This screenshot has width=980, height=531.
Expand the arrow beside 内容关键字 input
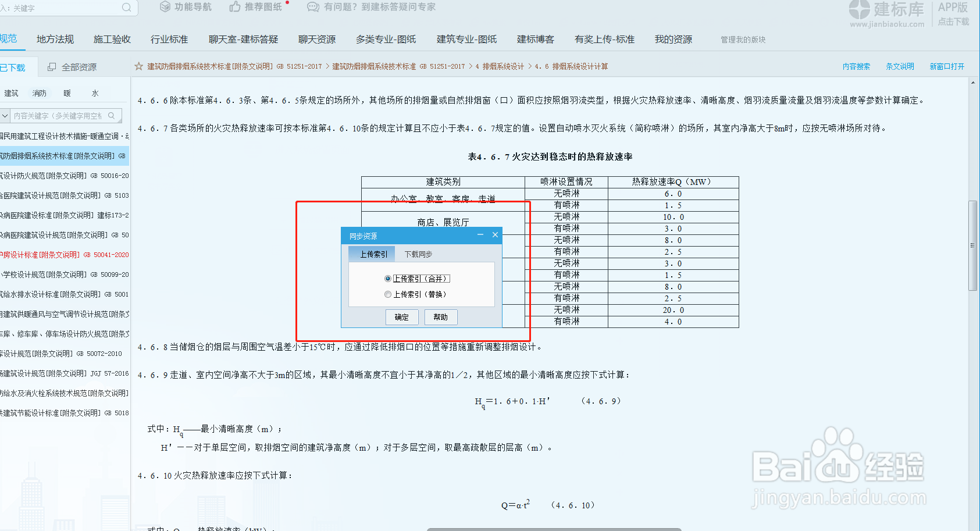5,115
